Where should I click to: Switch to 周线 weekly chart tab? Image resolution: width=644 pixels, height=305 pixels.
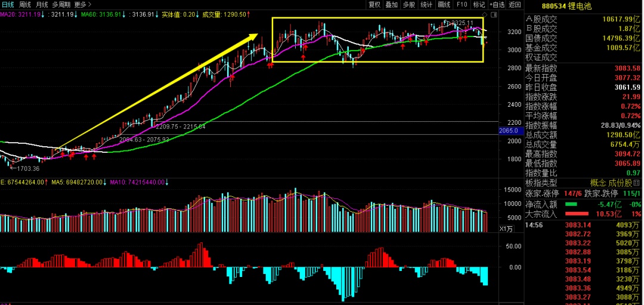(x=25, y=4)
